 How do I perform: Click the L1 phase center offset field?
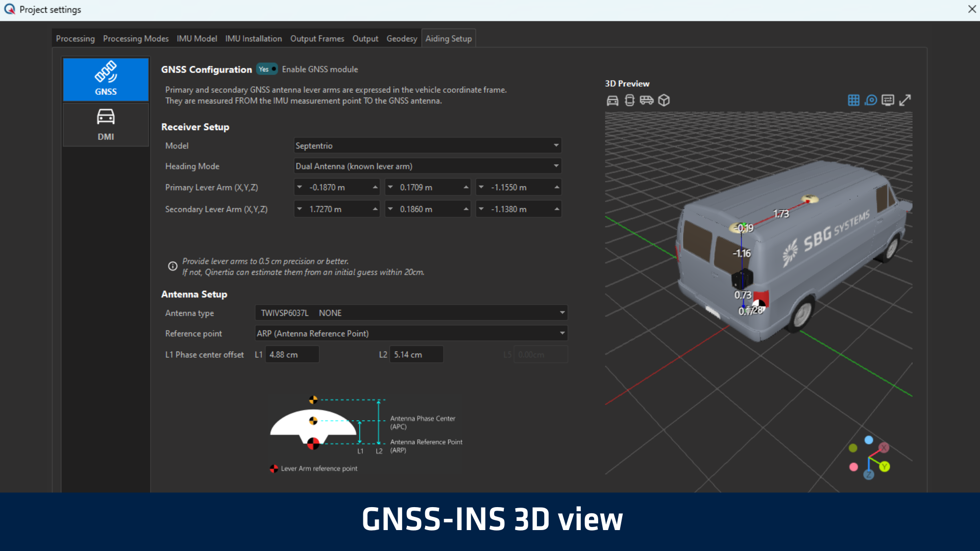292,355
